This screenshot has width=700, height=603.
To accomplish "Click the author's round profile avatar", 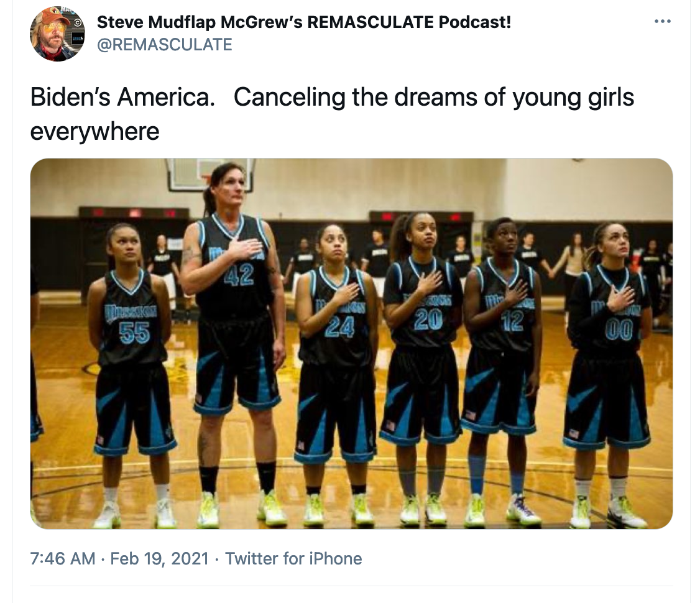I will click(57, 34).
